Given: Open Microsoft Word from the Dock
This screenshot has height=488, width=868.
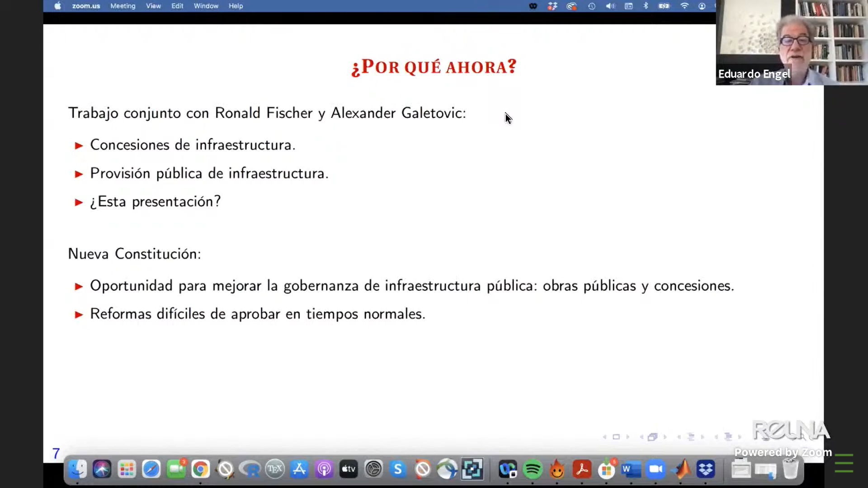Looking at the screenshot, I should coord(631,469).
